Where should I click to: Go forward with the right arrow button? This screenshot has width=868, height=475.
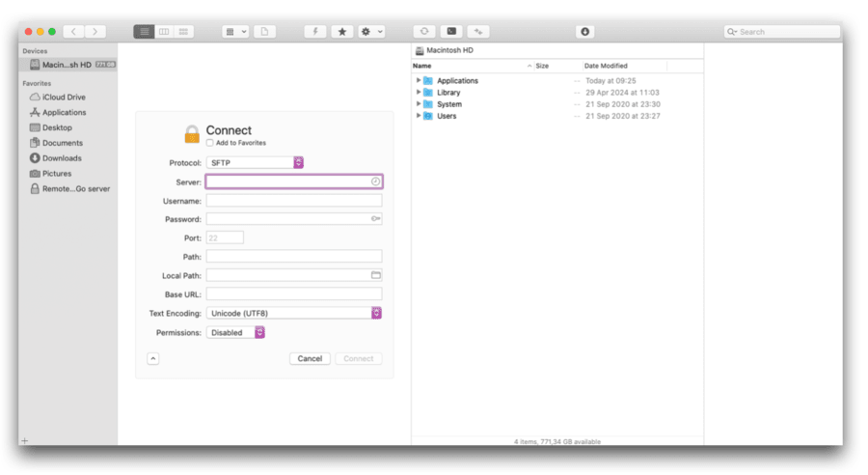[95, 32]
